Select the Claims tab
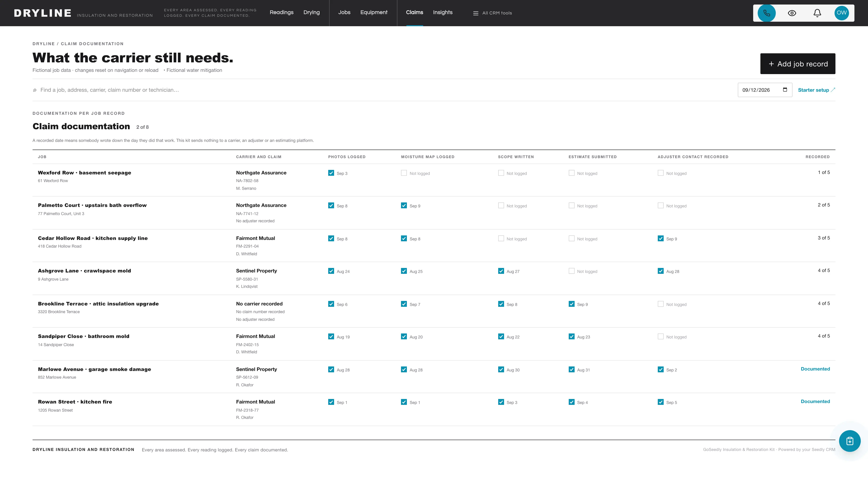The image size is (868, 488). point(415,12)
